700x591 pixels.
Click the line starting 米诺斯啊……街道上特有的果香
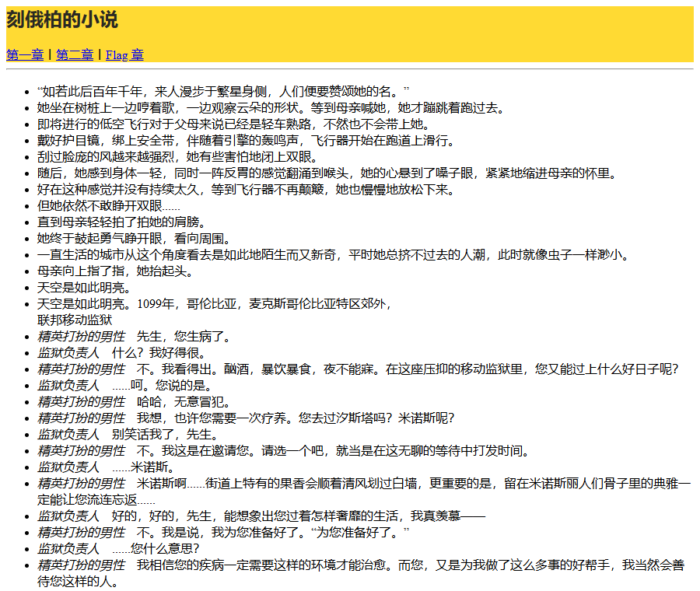(x=364, y=491)
